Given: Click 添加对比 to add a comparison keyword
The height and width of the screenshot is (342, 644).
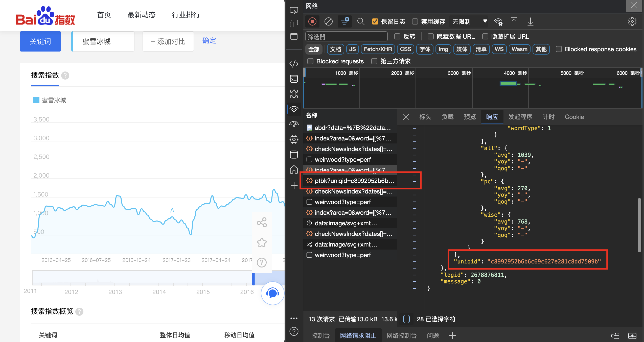Looking at the screenshot, I should [168, 41].
